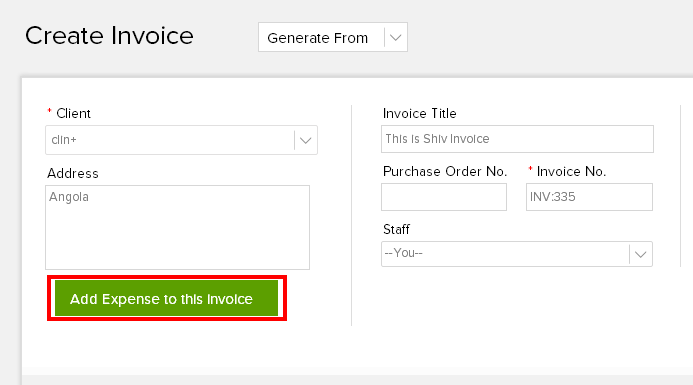Screen dimensions: 693x385
Task: Click the Staff label
Action: 396,229
